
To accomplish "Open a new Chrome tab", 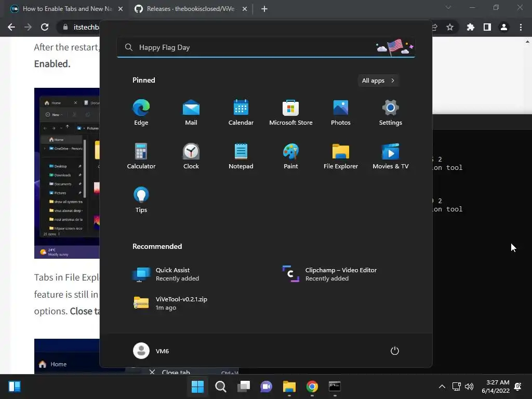I will pos(264,9).
